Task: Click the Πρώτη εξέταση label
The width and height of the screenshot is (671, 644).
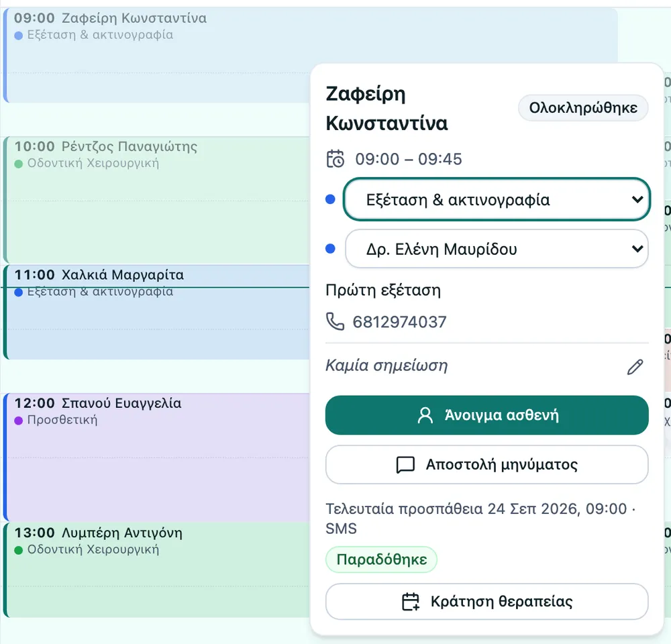Action: (x=383, y=290)
